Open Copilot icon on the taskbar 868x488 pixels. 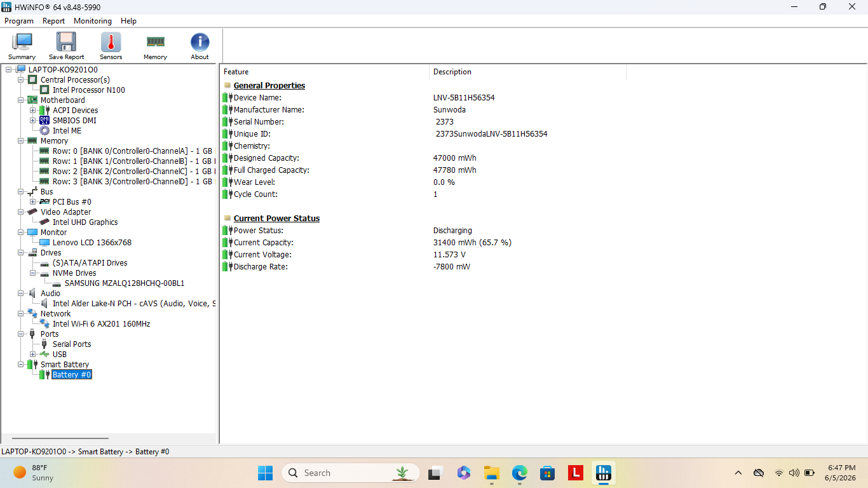click(463, 473)
